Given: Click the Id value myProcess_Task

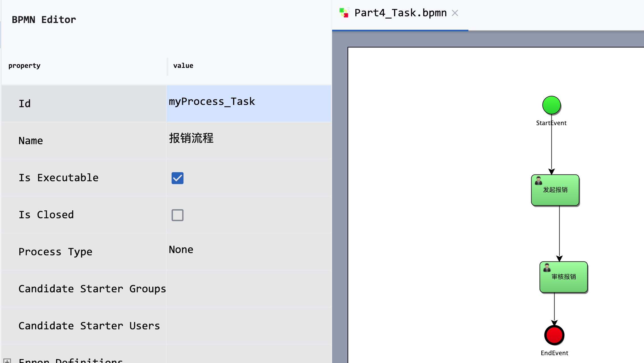Looking at the screenshot, I should [212, 102].
